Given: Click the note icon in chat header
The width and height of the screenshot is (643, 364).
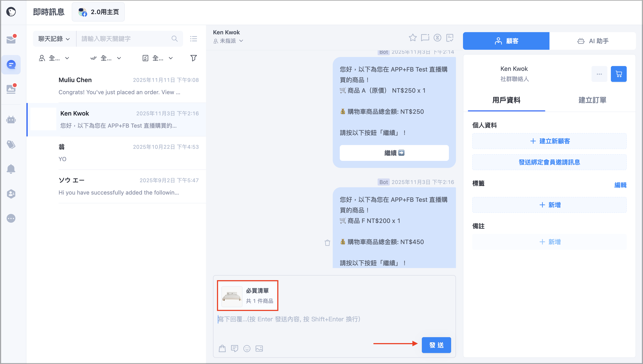Looking at the screenshot, I should point(450,38).
